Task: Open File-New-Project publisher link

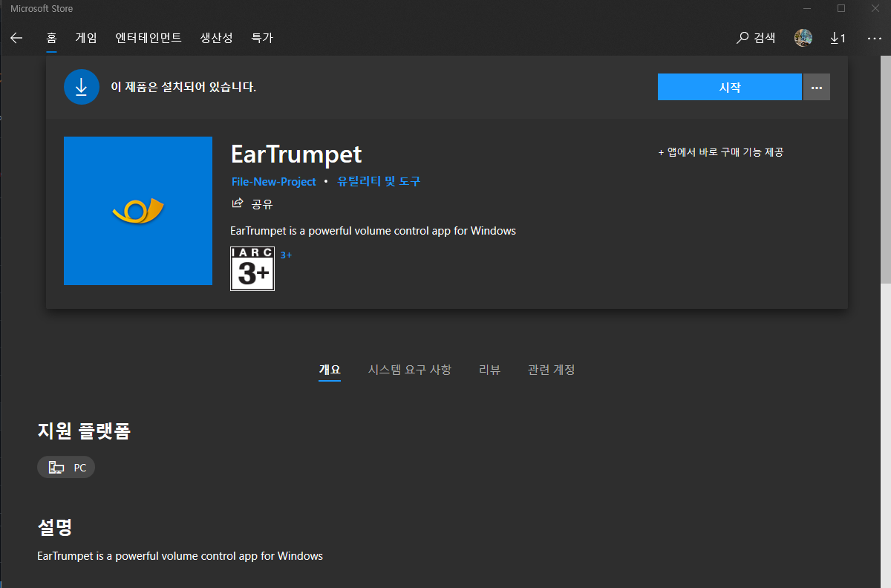Action: (274, 181)
